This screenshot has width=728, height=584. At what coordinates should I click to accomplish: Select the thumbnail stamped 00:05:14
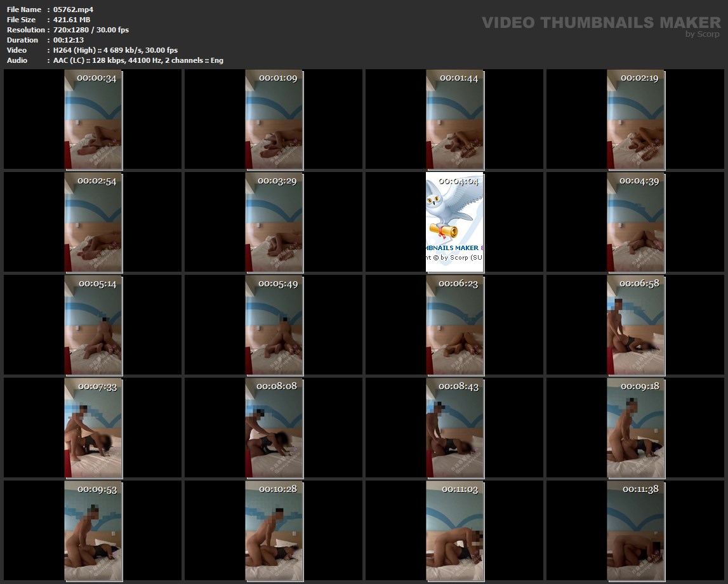click(x=93, y=325)
